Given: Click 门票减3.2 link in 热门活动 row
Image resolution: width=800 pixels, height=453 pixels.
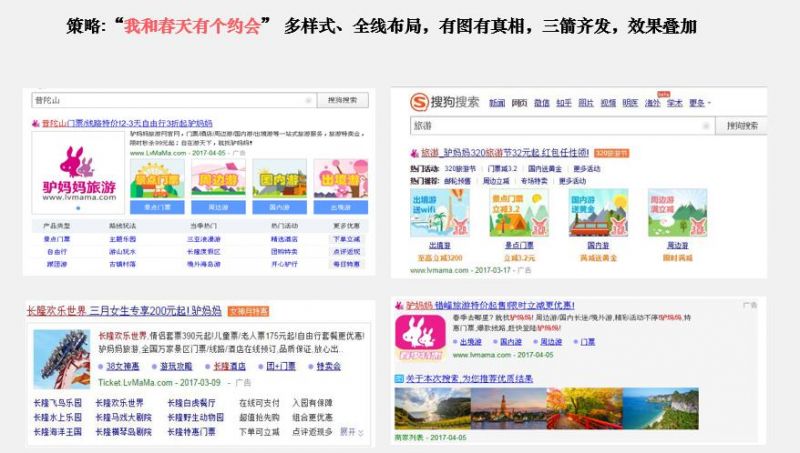Looking at the screenshot, I should (502, 169).
